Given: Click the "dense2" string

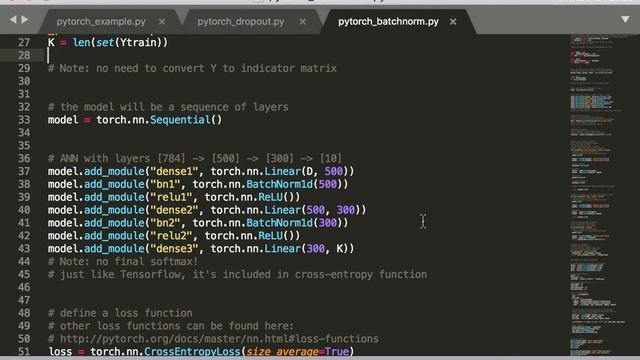Looking at the screenshot, I should tap(174, 210).
